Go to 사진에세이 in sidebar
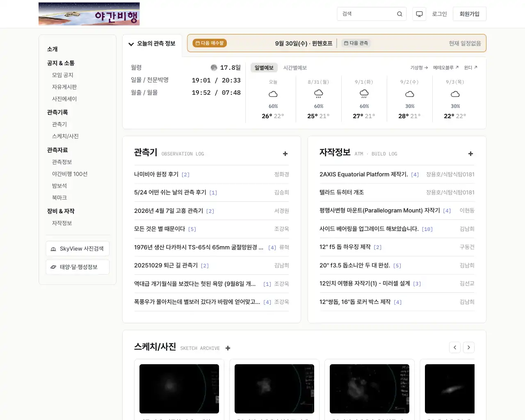Screen dimensions: 525x420 pos(64,99)
